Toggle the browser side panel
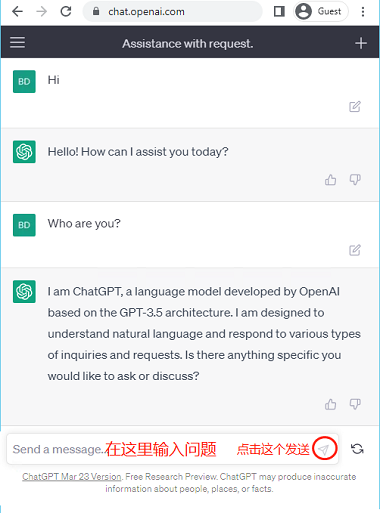 point(279,12)
